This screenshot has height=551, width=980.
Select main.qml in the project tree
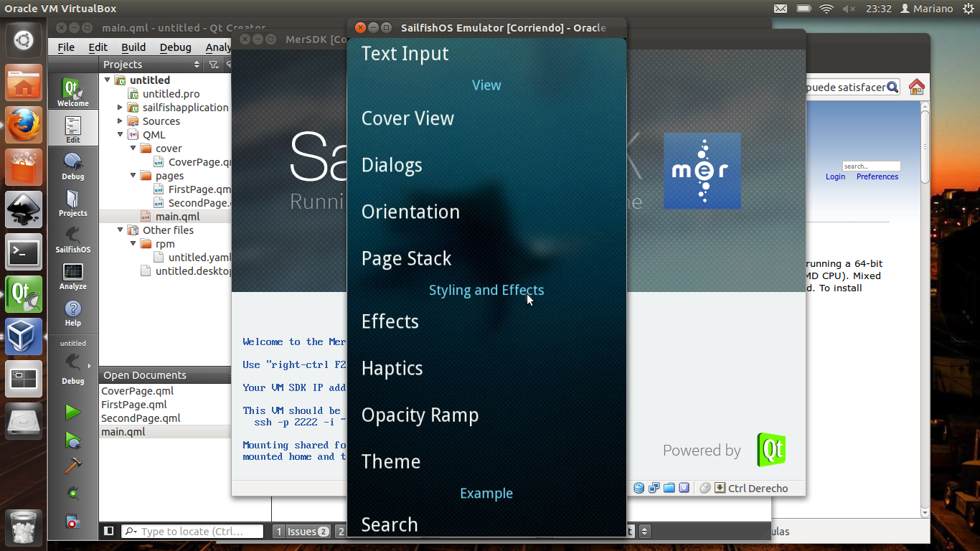[177, 217]
